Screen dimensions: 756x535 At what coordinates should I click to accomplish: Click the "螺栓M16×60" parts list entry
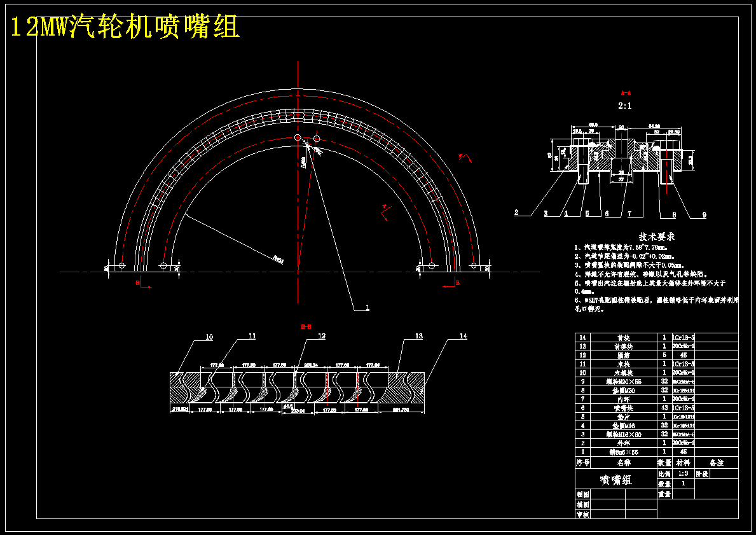(x=623, y=434)
